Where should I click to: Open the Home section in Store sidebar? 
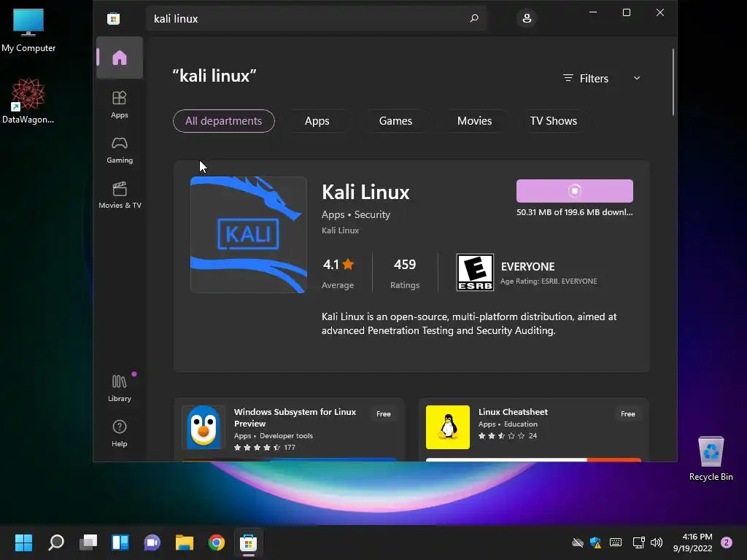(120, 58)
